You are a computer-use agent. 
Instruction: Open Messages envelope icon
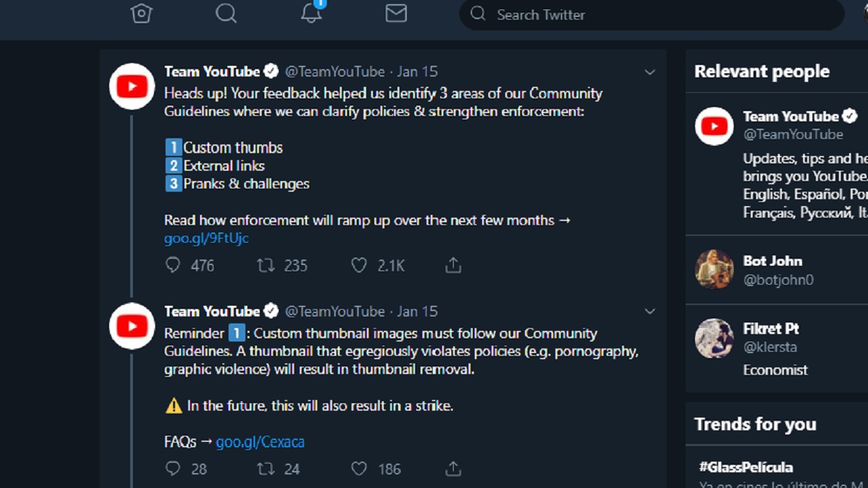pyautogui.click(x=396, y=14)
